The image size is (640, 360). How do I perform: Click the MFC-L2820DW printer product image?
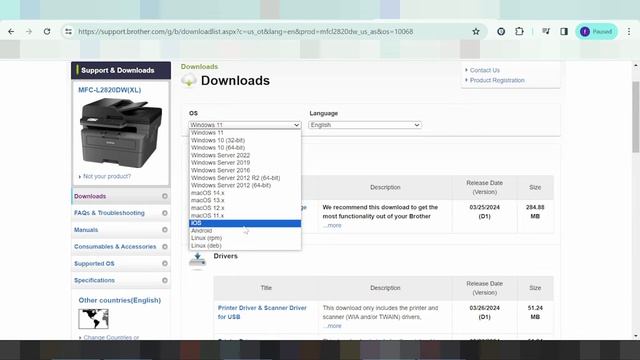121,133
